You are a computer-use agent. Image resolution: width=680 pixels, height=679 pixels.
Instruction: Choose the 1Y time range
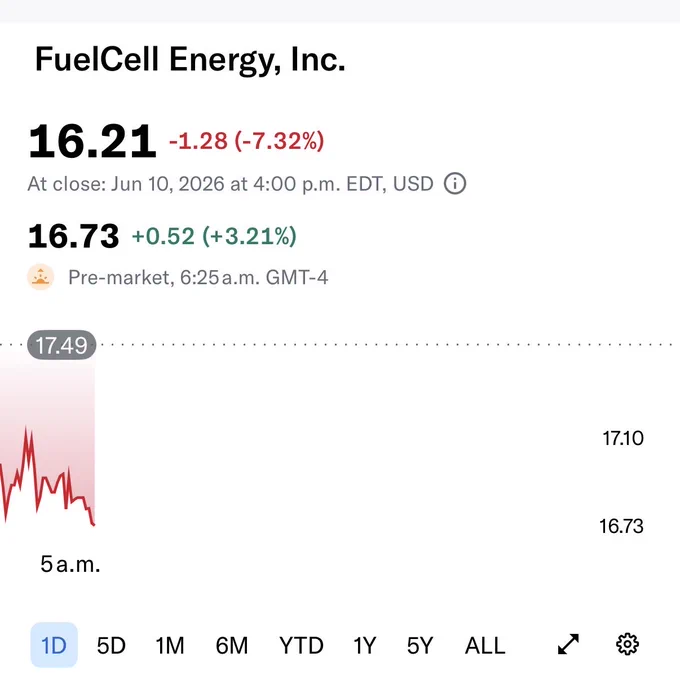(364, 646)
